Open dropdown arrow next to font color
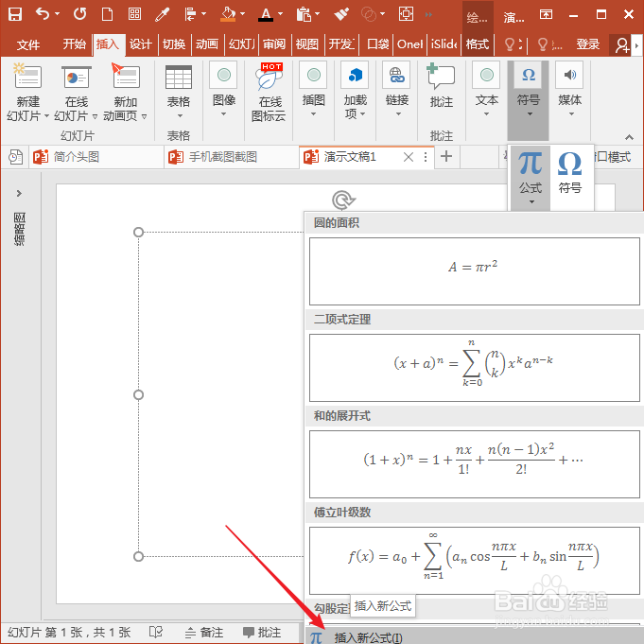 281,14
